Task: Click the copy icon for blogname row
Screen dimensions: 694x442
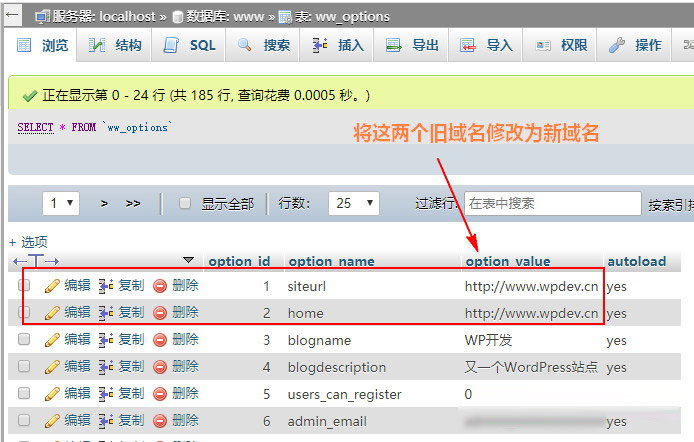Action: coord(106,340)
